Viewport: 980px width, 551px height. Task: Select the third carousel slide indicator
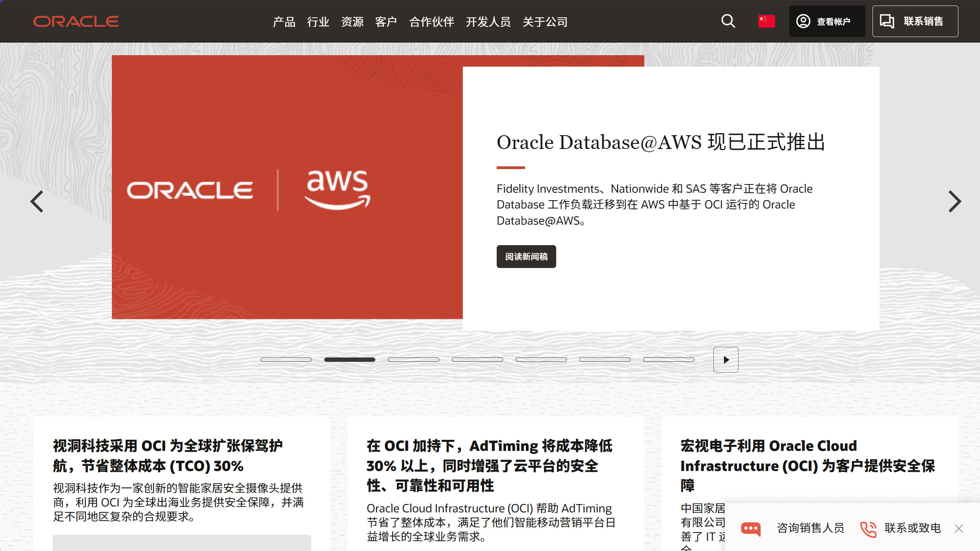tap(413, 359)
